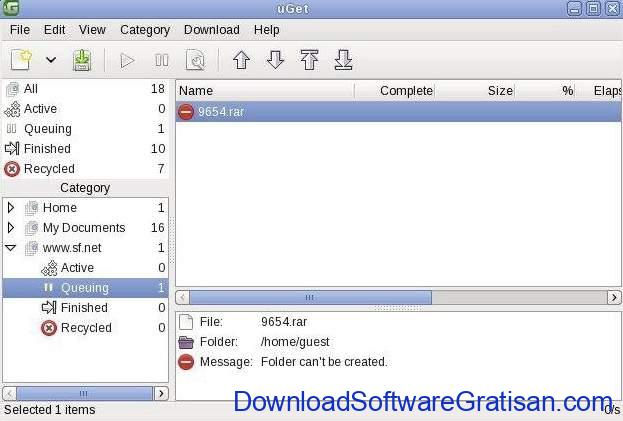Click the save all settings toolbar icon
Viewport: 623px width, 421px height.
pyautogui.click(x=82, y=60)
